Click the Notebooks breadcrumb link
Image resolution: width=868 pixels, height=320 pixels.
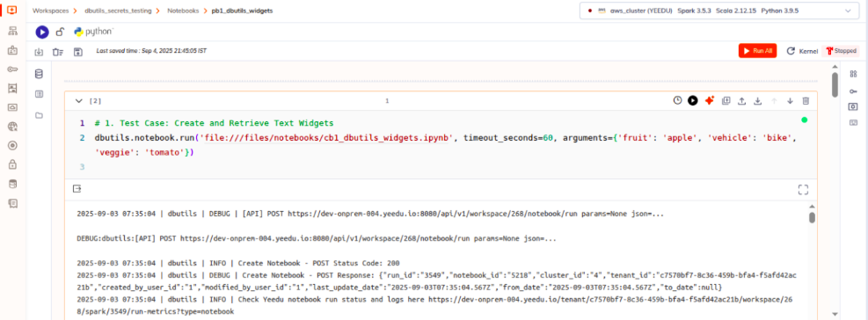tap(183, 11)
